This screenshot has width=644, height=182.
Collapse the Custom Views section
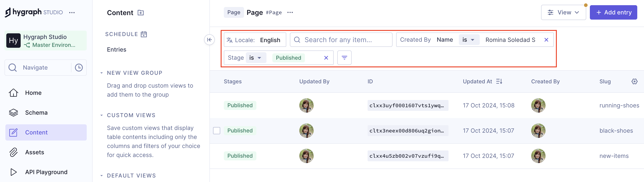tap(102, 115)
